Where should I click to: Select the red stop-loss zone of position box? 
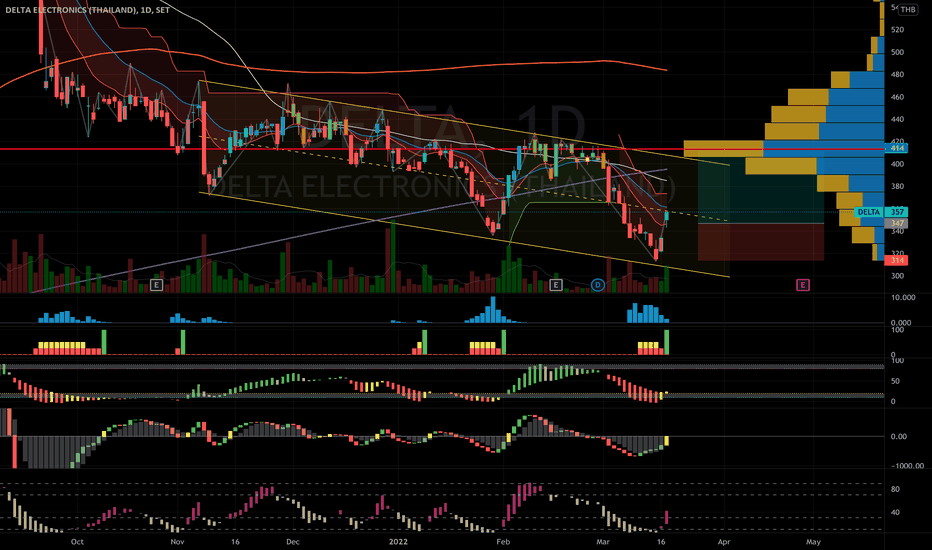pyautogui.click(x=761, y=242)
